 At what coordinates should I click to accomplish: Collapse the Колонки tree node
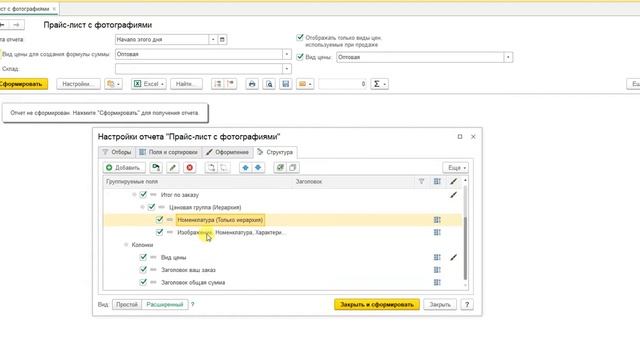[x=126, y=245]
